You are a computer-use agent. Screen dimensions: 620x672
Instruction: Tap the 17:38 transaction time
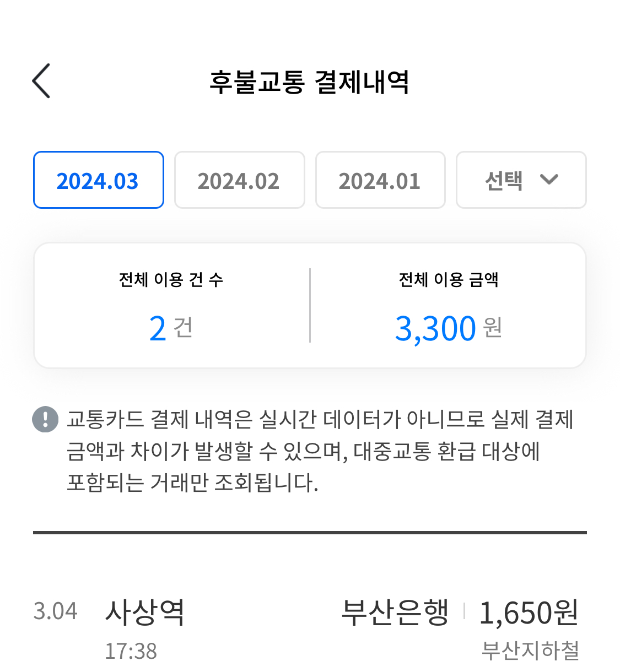(131, 651)
